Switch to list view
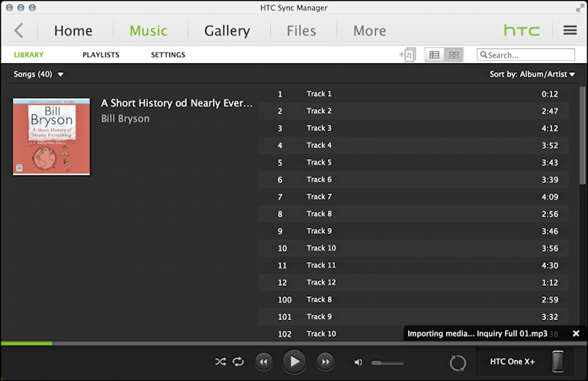Screen dimensions: 588x381 [434, 55]
